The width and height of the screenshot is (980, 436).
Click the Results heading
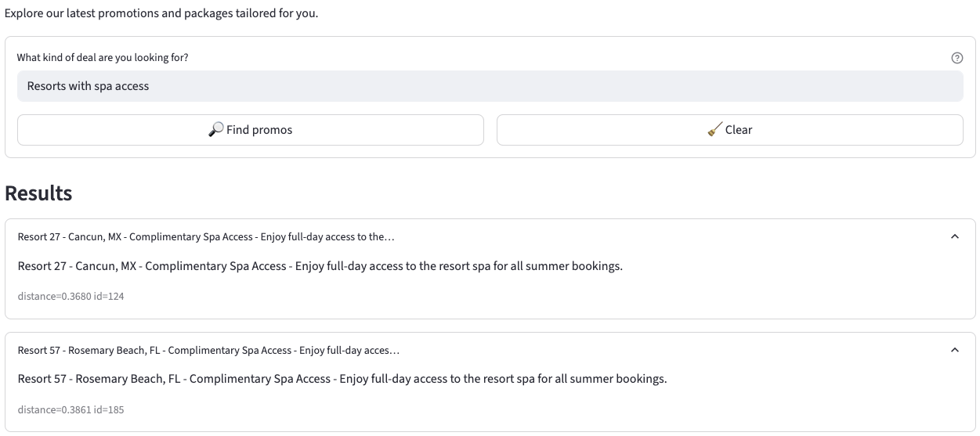38,193
